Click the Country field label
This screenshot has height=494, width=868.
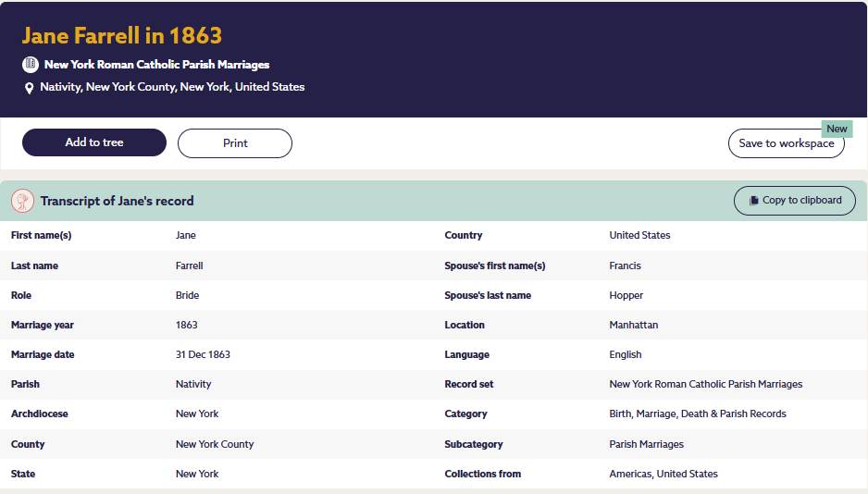click(x=464, y=235)
